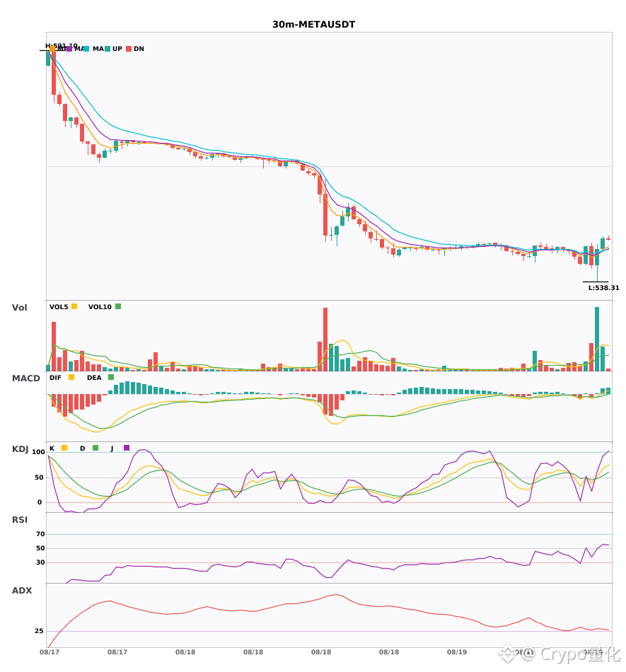Click the Vol panel label
The width and height of the screenshot is (626, 672).
click(19, 308)
